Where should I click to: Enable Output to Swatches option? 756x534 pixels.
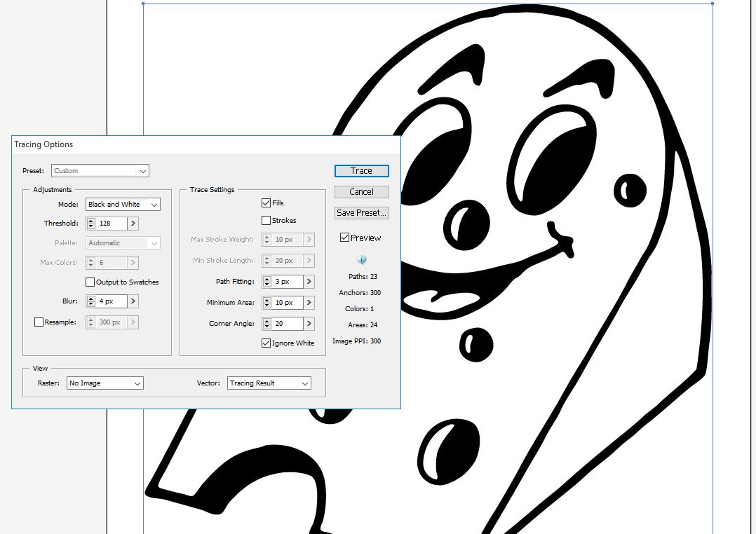point(90,282)
